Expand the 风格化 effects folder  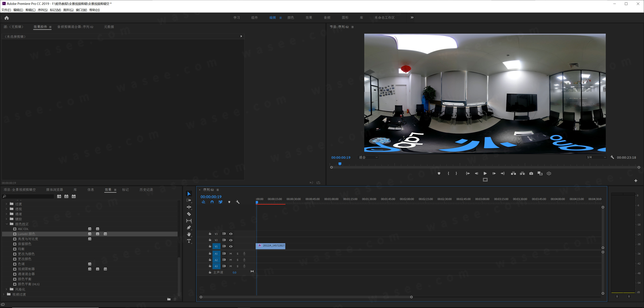pyautogui.click(x=6, y=289)
